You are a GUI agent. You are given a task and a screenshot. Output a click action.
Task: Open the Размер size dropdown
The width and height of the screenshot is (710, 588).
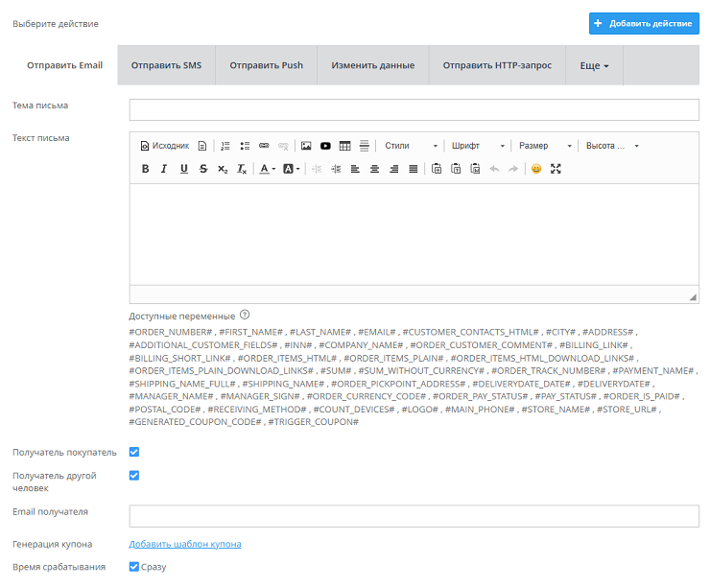click(545, 146)
